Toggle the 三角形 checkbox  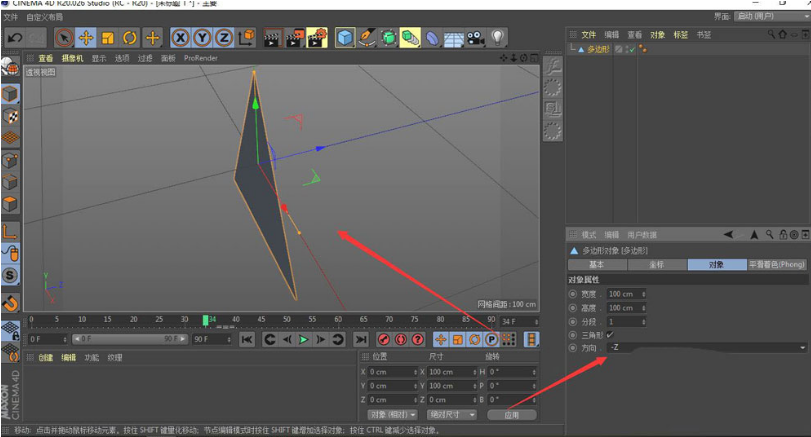[610, 334]
